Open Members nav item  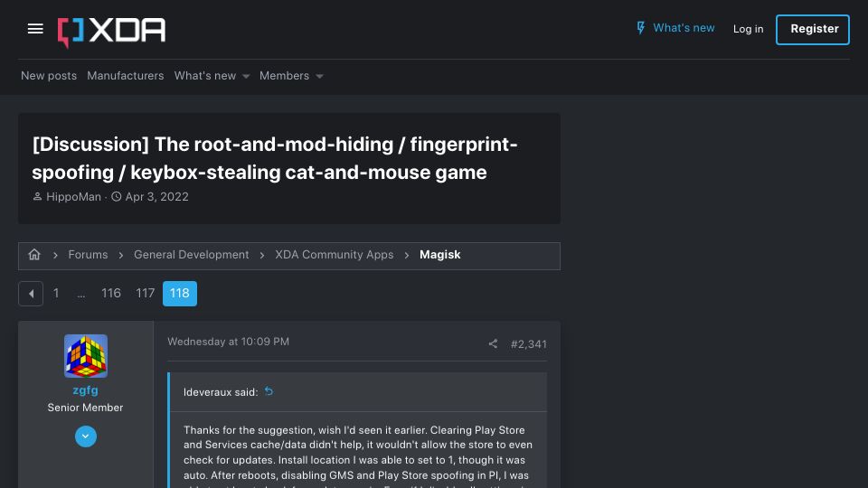click(x=284, y=76)
